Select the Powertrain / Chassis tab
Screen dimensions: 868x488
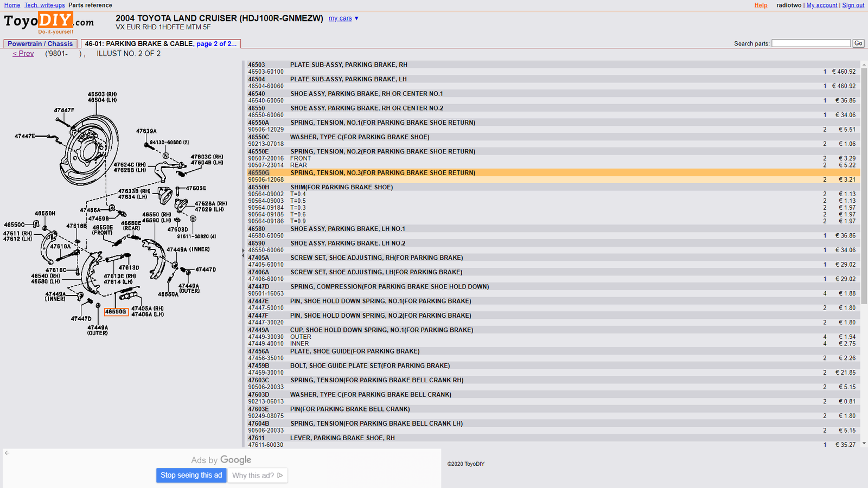(40, 44)
